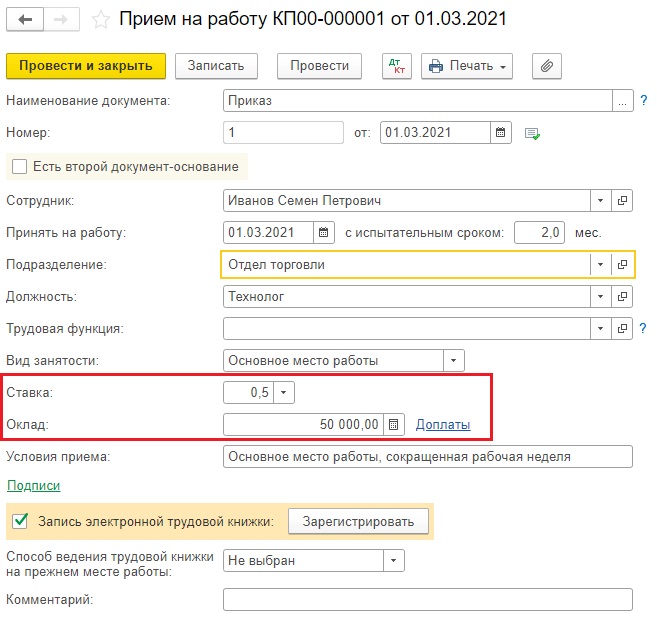
Task: Expand Должность dropdown list
Action: click(x=600, y=296)
